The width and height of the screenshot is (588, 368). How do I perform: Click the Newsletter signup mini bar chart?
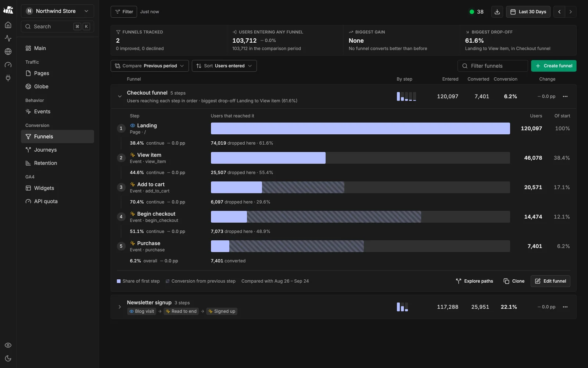tap(402, 307)
